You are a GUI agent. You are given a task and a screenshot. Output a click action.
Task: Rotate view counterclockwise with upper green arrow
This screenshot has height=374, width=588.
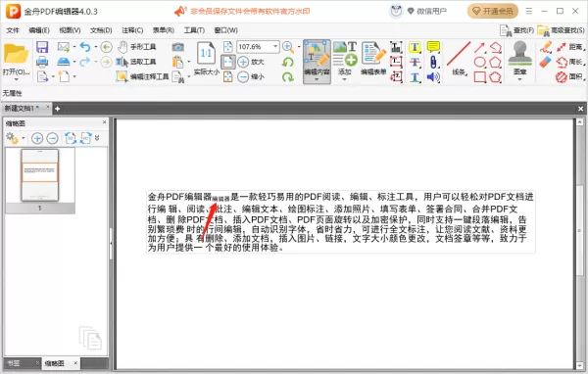coord(288,62)
